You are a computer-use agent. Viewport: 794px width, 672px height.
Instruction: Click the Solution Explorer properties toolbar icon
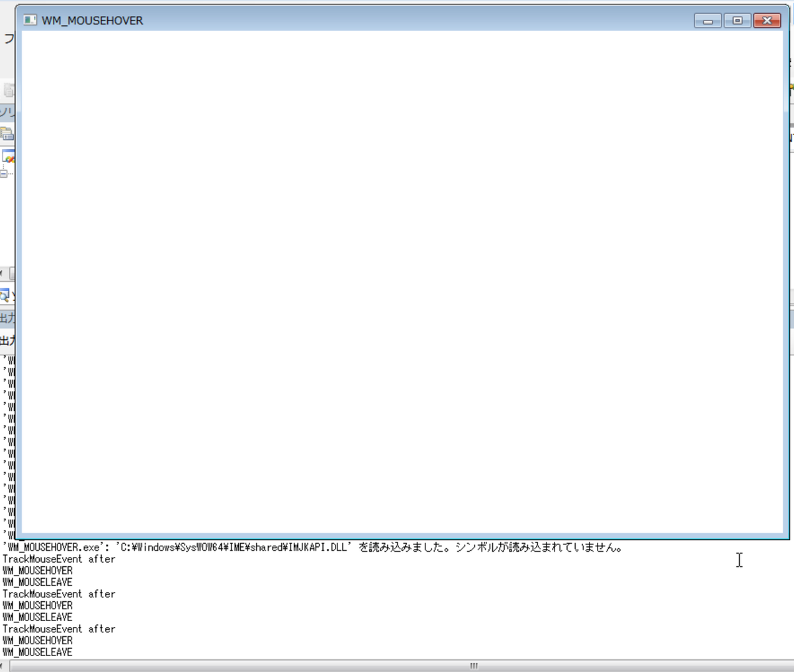7,134
